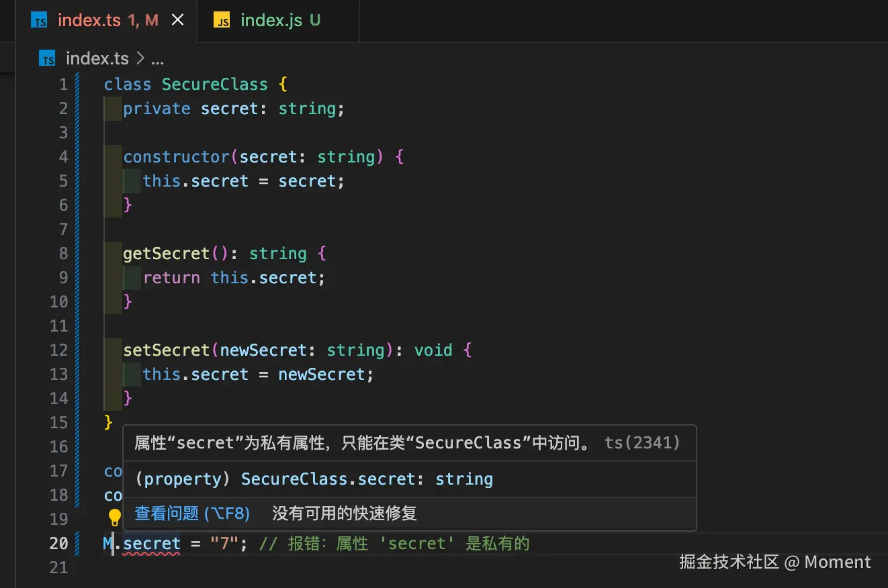This screenshot has height=588, width=888.
Task: Click line number 20 in the gutter
Action: [x=58, y=543]
